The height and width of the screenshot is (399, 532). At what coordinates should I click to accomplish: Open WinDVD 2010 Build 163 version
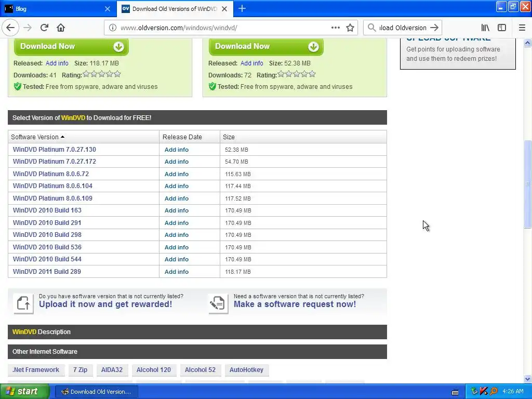coord(47,210)
